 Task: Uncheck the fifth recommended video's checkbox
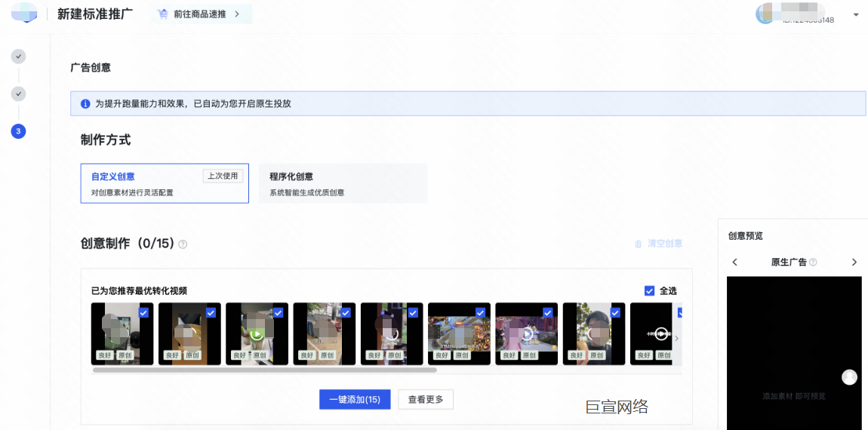413,312
